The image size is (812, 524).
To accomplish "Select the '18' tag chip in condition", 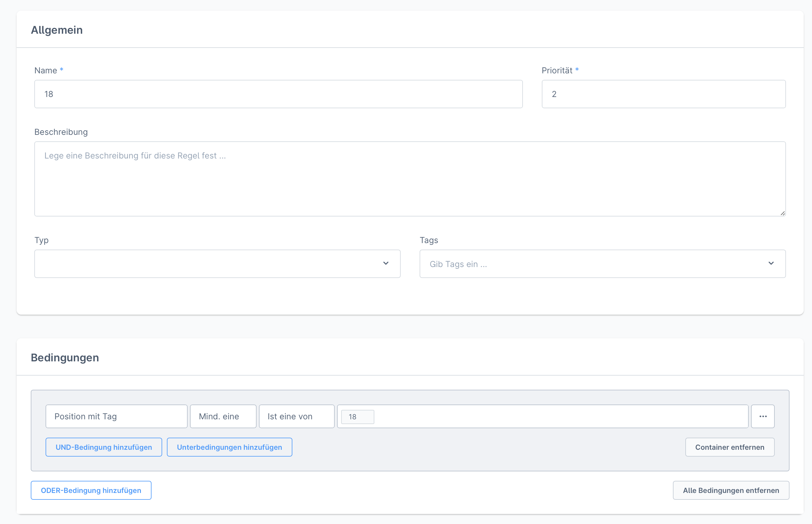I will [x=357, y=417].
